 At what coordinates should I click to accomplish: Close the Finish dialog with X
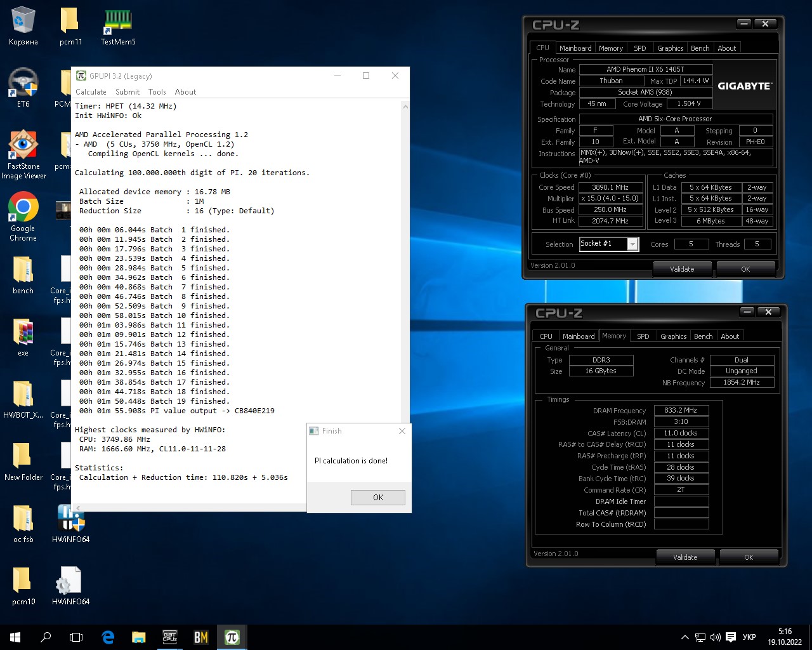pyautogui.click(x=402, y=431)
